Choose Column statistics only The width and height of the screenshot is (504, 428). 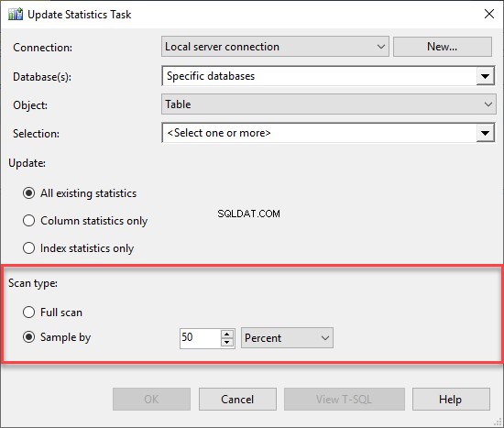point(29,221)
